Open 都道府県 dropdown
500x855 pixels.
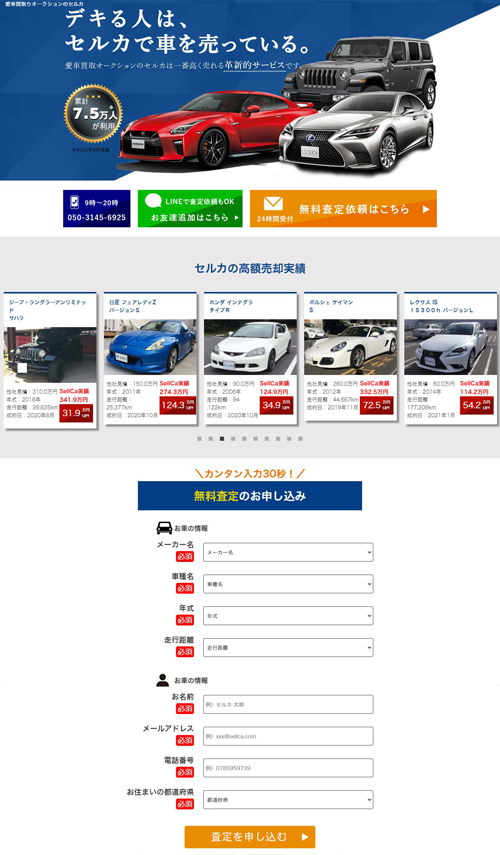(x=288, y=799)
